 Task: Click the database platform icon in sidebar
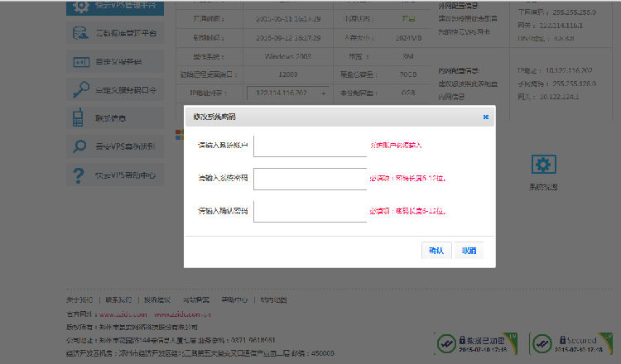79,34
